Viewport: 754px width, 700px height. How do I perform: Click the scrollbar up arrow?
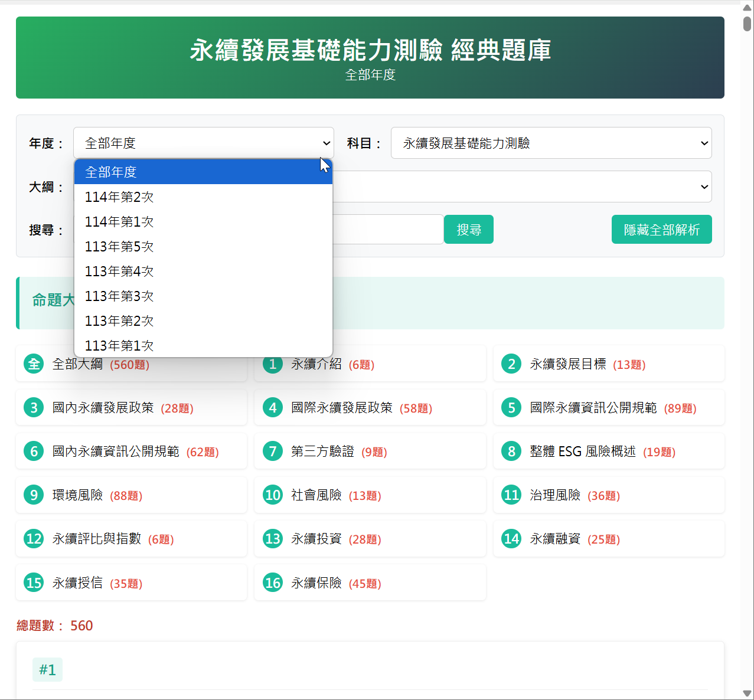(747, 8)
